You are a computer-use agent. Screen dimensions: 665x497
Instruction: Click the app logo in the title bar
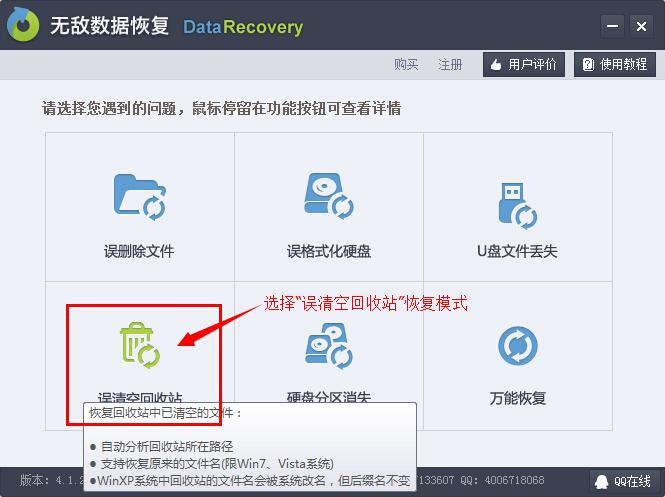pos(23,25)
